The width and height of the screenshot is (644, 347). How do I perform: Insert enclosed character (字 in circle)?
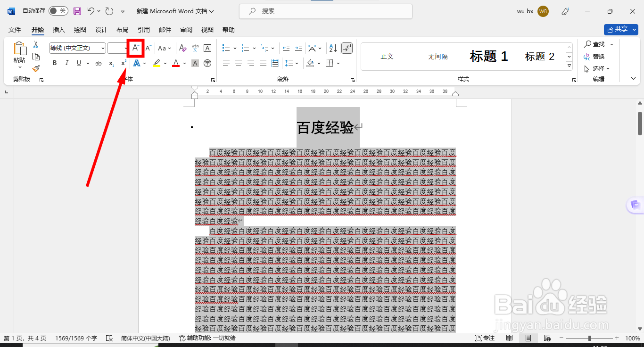coord(207,63)
